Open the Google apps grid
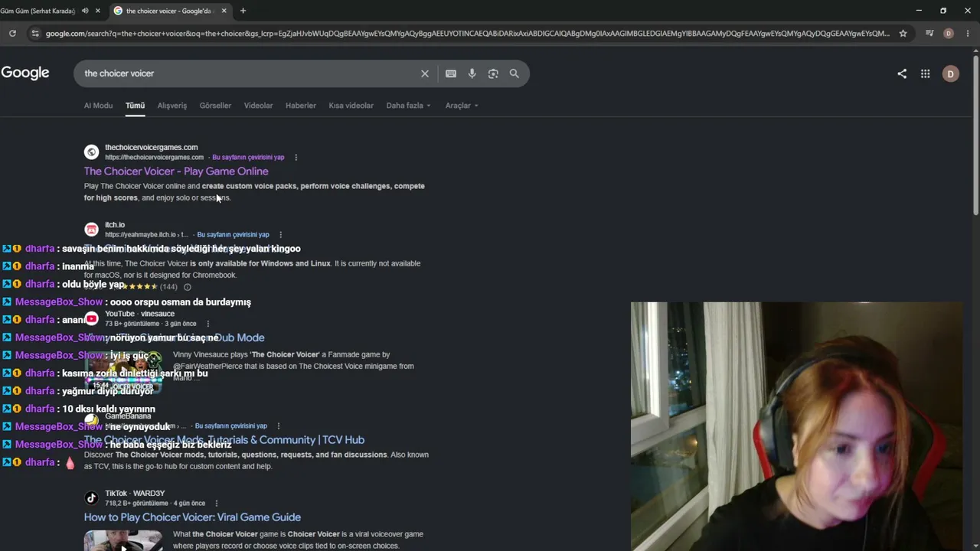Screen dimensions: 980x551 tap(926, 73)
